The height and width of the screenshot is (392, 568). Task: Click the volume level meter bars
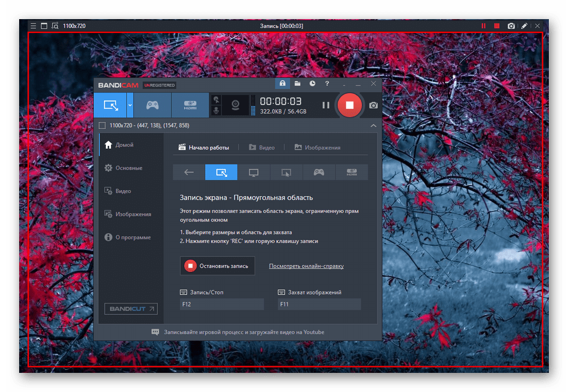tap(254, 105)
